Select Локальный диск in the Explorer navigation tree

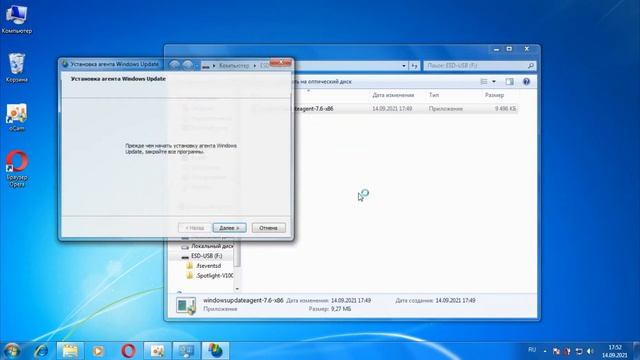207,246
